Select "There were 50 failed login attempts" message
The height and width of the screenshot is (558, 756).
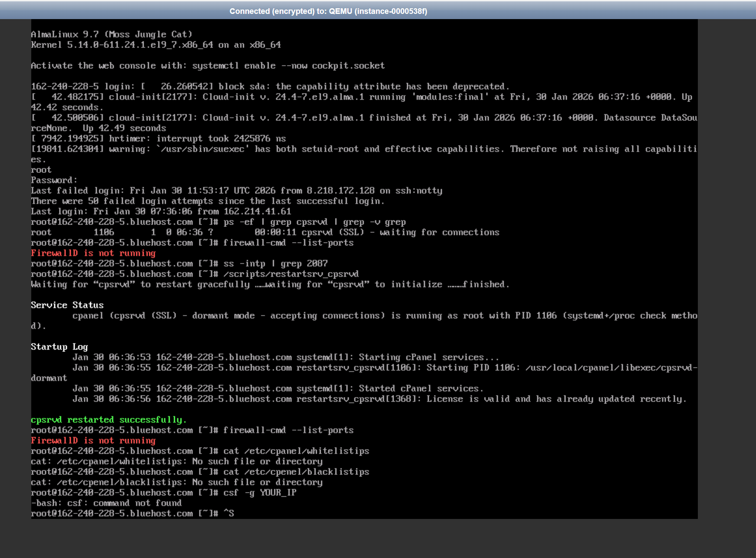207,201
